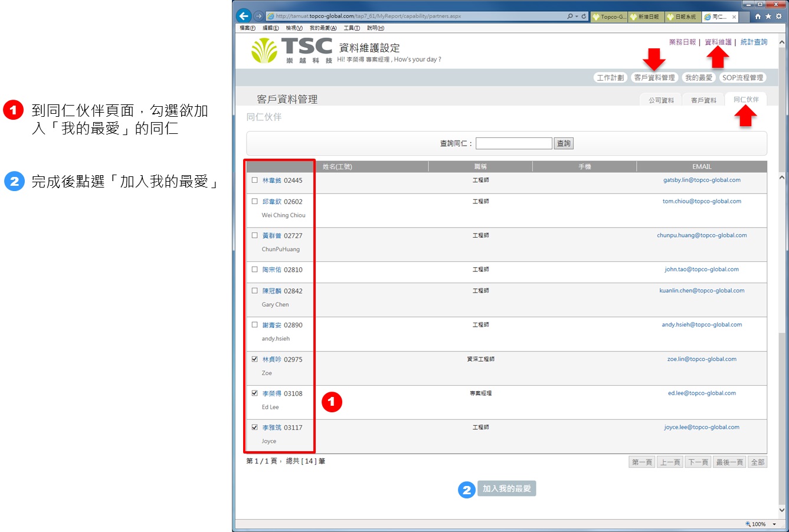The image size is (789, 532).
Task: Switch to the 公司資料 tab
Action: (661, 100)
